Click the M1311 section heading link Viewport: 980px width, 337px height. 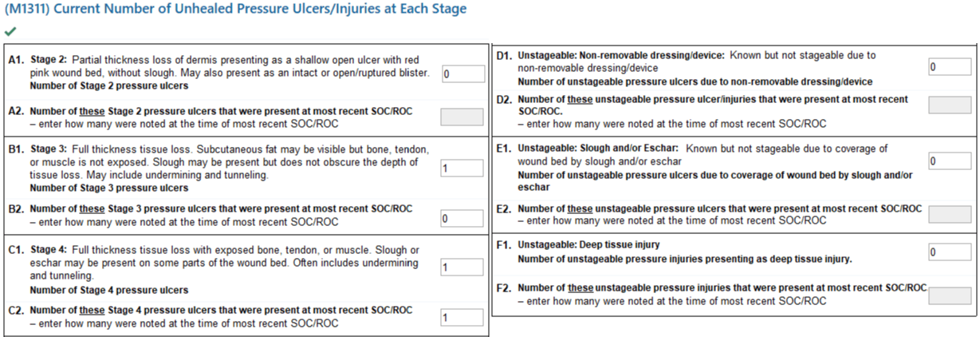[x=236, y=9]
